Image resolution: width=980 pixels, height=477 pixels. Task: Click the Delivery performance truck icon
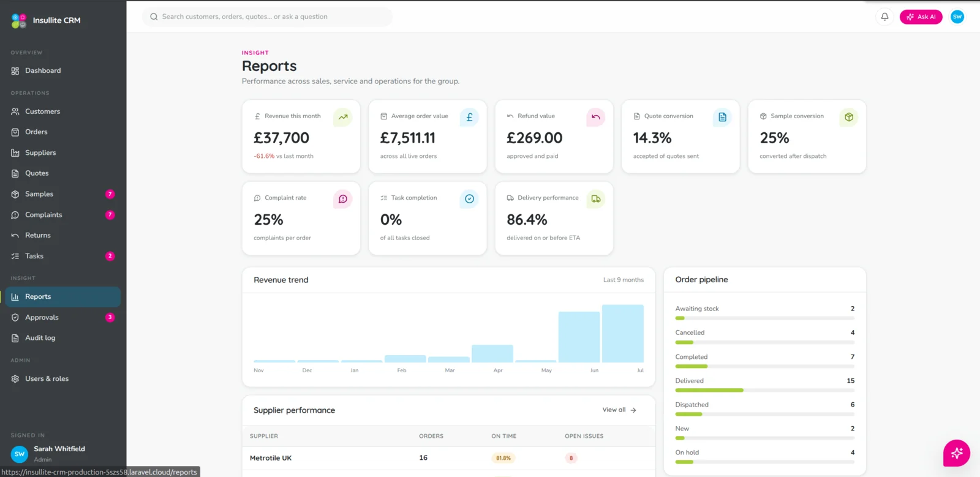[596, 199]
